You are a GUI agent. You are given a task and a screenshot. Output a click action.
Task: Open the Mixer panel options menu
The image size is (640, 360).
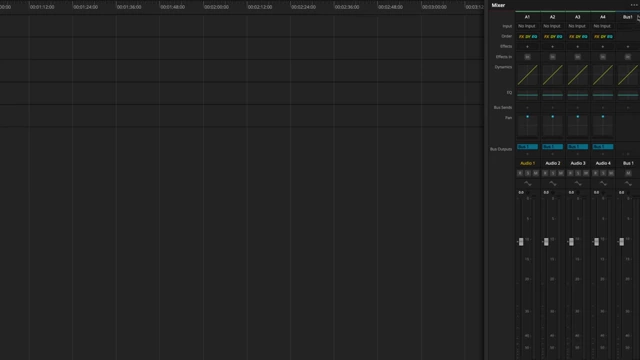coord(634,5)
